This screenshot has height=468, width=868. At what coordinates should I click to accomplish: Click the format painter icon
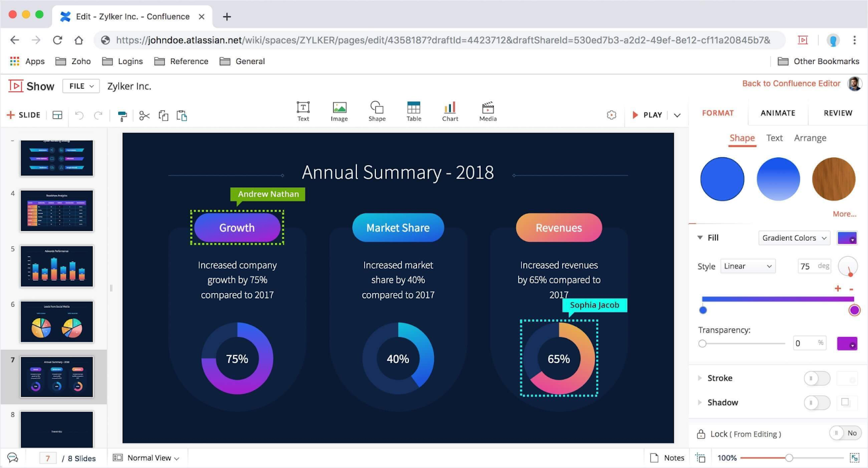point(122,116)
